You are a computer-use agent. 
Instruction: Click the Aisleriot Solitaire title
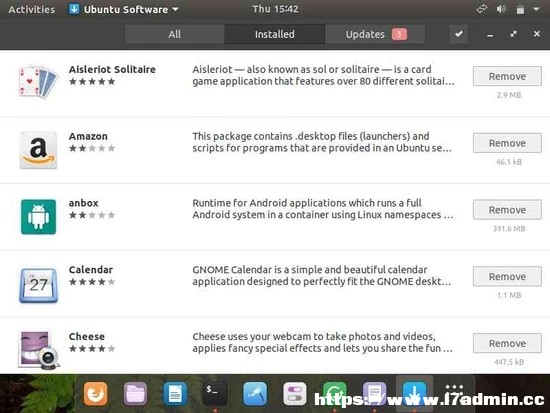[112, 69]
